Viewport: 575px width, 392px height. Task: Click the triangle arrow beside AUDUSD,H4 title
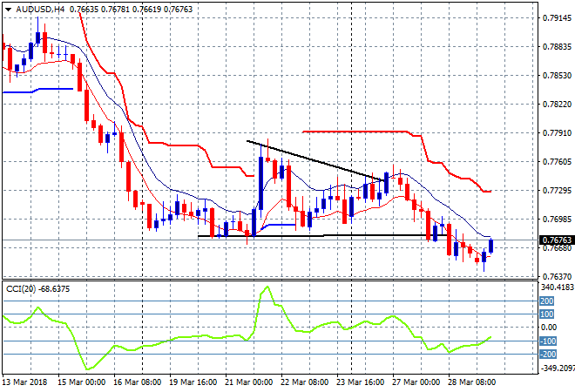click(x=7, y=8)
